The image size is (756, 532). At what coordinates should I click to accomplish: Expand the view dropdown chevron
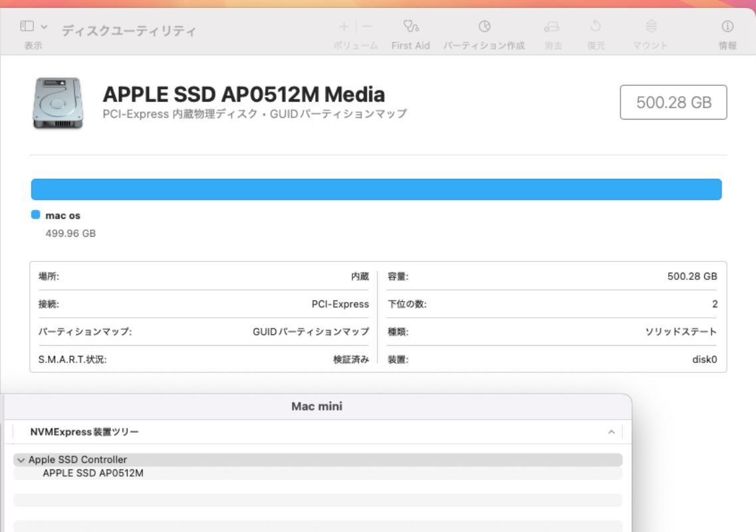point(44,27)
